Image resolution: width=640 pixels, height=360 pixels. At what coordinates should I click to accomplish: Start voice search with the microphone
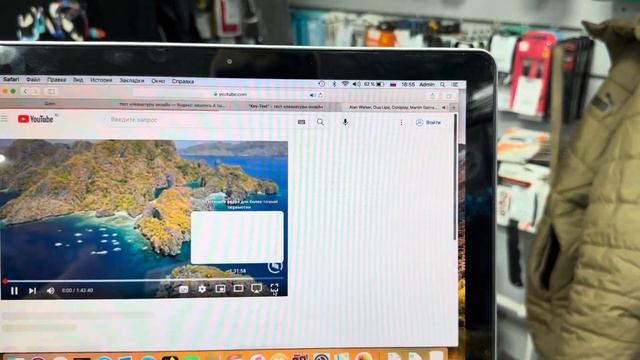[x=345, y=122]
